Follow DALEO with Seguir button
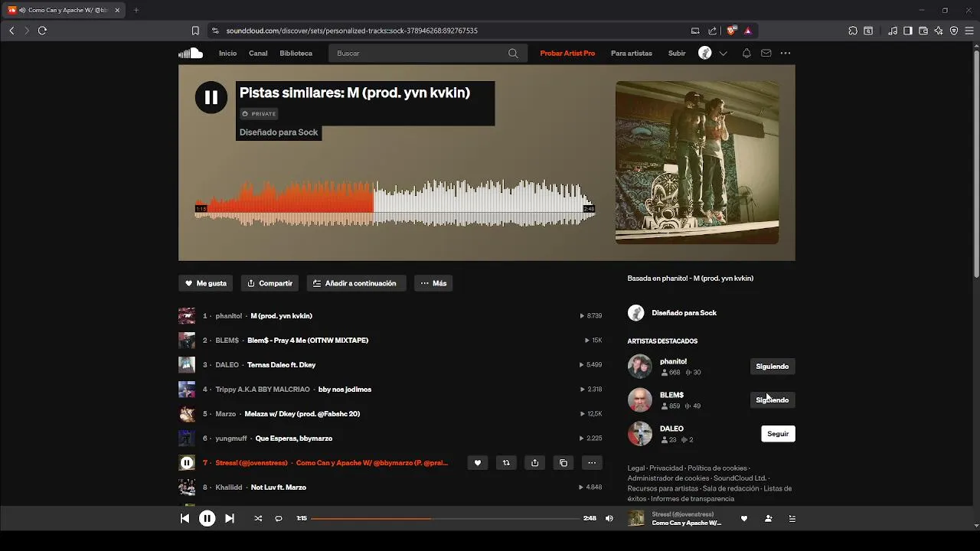Image resolution: width=980 pixels, height=551 pixels. [x=778, y=434]
